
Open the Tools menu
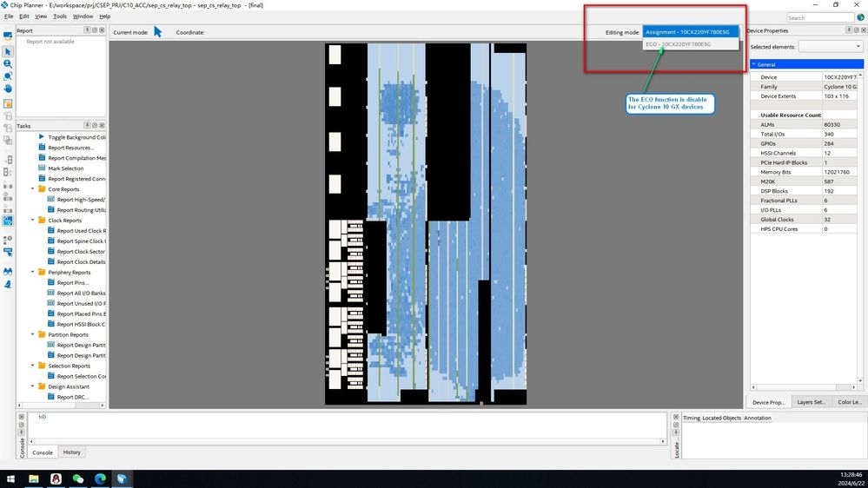60,16
